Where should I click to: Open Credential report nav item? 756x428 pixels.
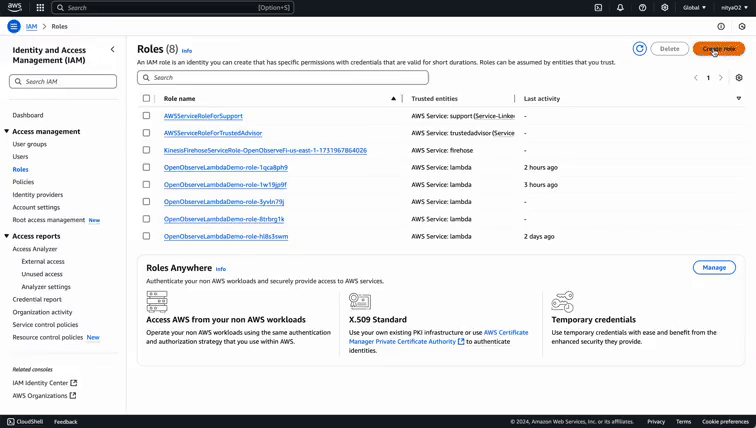(x=37, y=299)
